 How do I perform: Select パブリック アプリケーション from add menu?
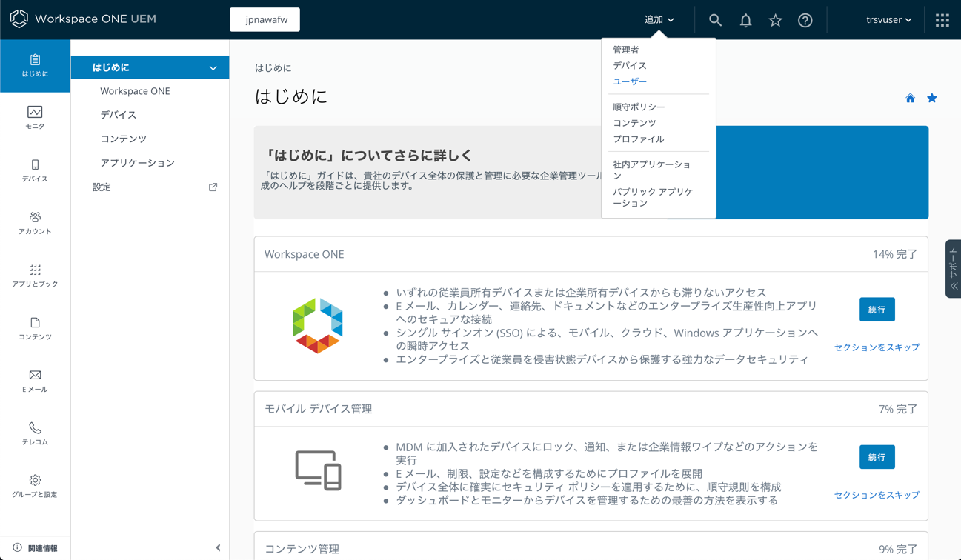tap(653, 197)
